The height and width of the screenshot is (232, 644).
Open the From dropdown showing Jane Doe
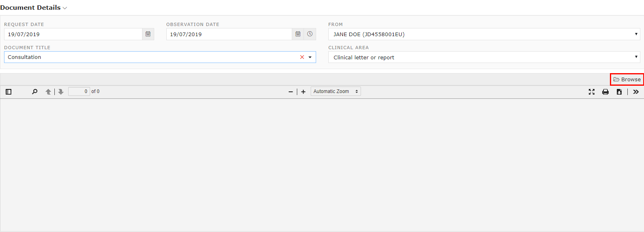pos(484,34)
